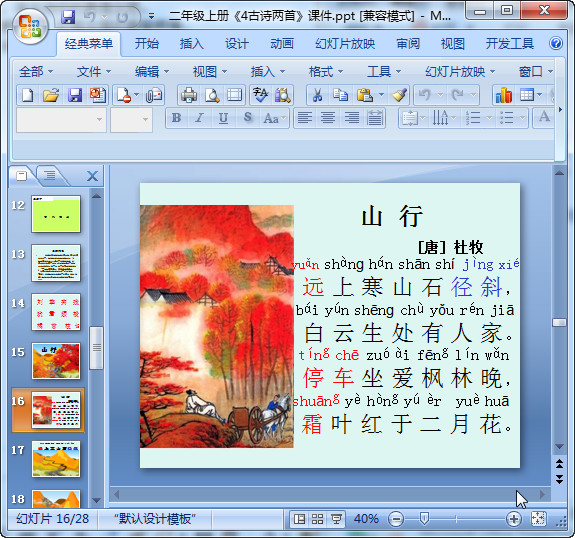The image size is (575, 538).
Task: Run the spelling check tool
Action: [260, 95]
